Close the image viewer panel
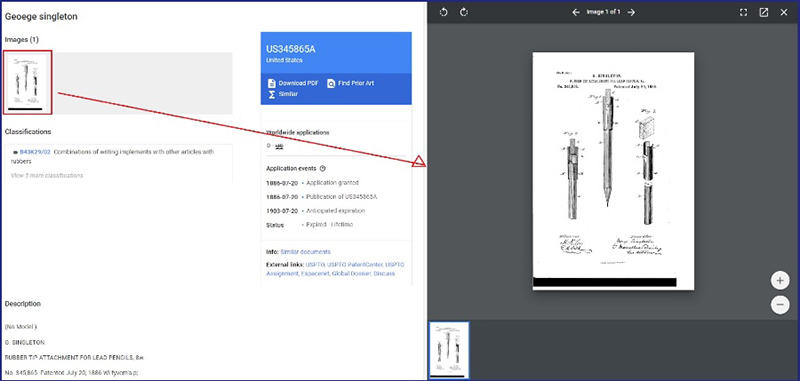 784,13
